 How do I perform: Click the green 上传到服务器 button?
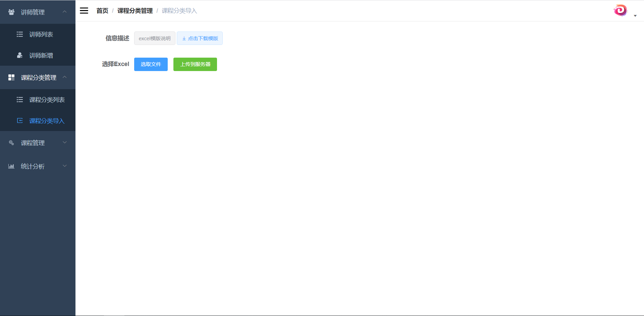click(x=195, y=64)
